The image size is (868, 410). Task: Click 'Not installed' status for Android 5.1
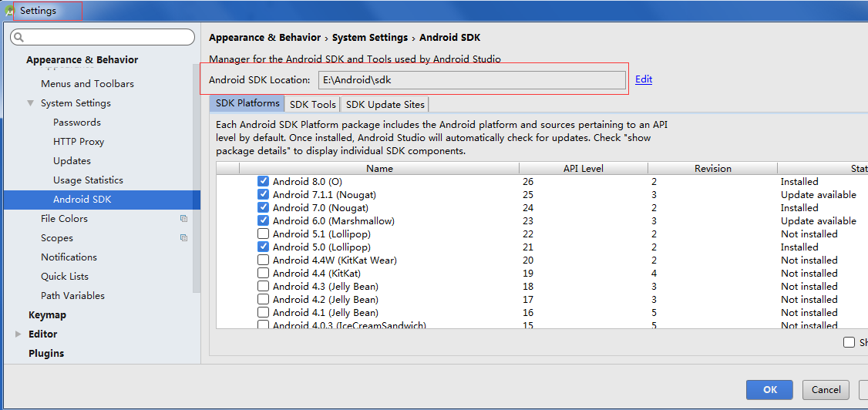809,234
